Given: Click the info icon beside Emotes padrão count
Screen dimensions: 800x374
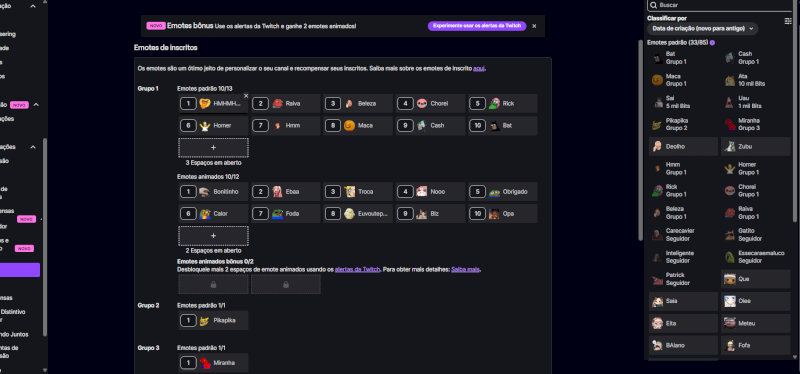Looking at the screenshot, I should point(712,43).
